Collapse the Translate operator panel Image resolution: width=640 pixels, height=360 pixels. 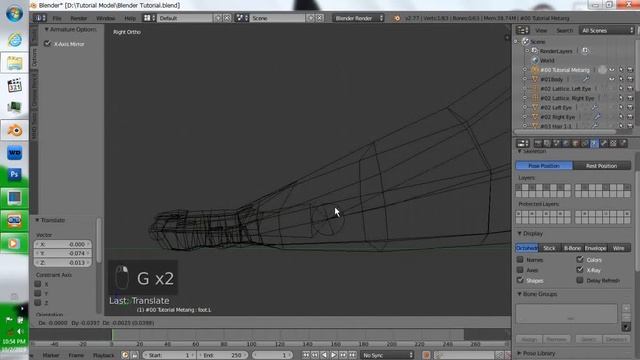tap(37, 220)
